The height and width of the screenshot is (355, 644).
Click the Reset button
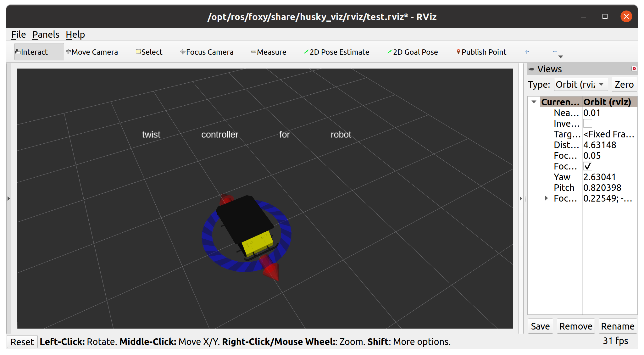tap(22, 342)
